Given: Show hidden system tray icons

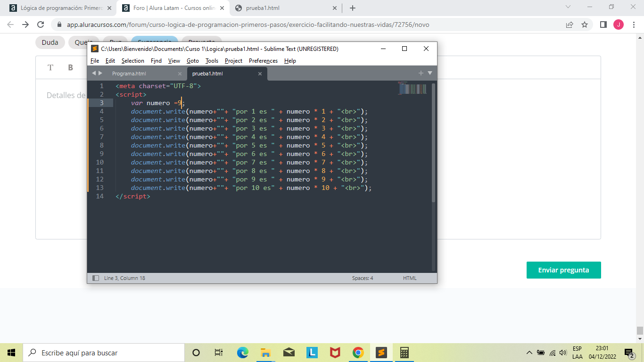Looking at the screenshot, I should click(529, 353).
